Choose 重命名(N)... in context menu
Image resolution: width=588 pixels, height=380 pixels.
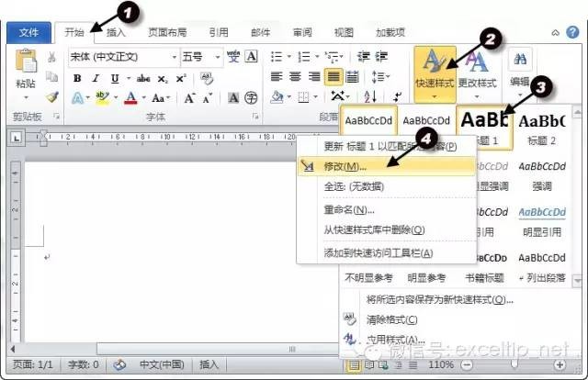click(x=386, y=210)
